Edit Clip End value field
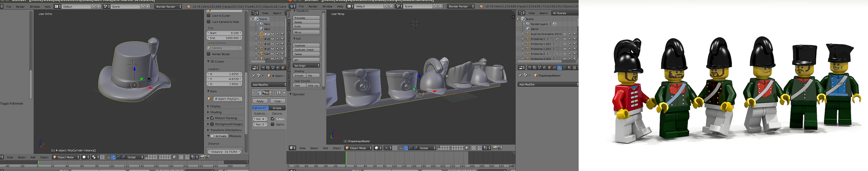The height and width of the screenshot is (171, 868). (225, 38)
